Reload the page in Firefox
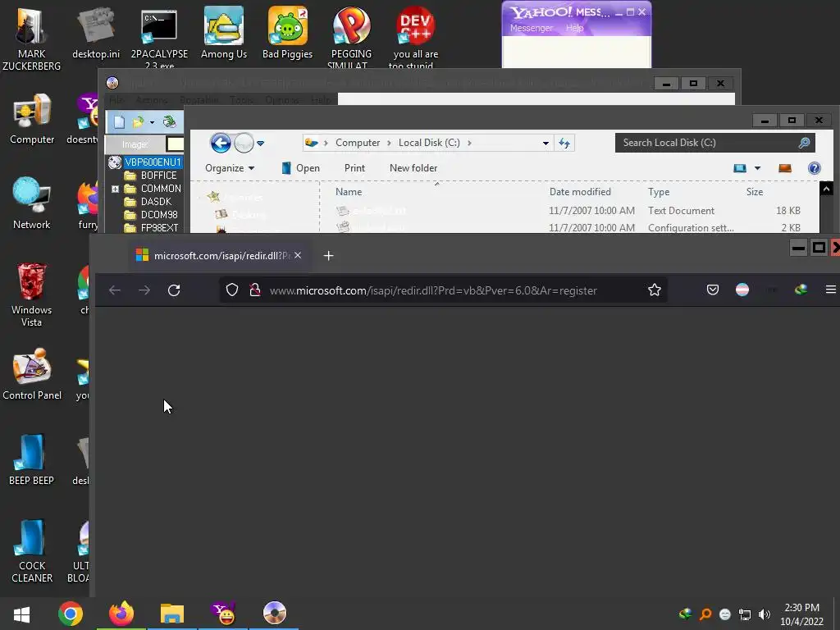 coord(174,290)
